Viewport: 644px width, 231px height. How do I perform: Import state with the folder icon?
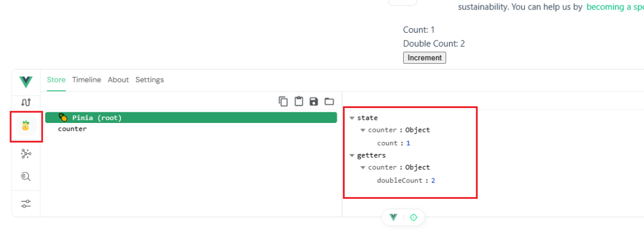click(329, 101)
